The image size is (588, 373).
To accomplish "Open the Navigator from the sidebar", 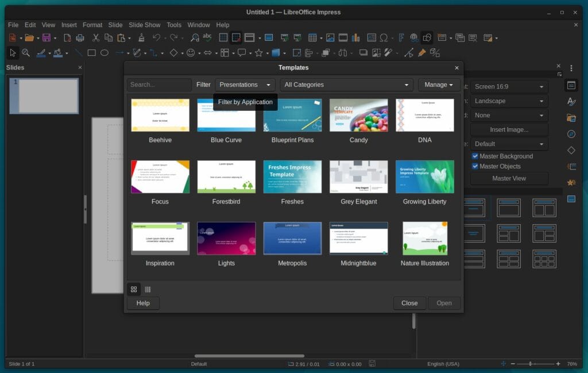I will point(571,134).
